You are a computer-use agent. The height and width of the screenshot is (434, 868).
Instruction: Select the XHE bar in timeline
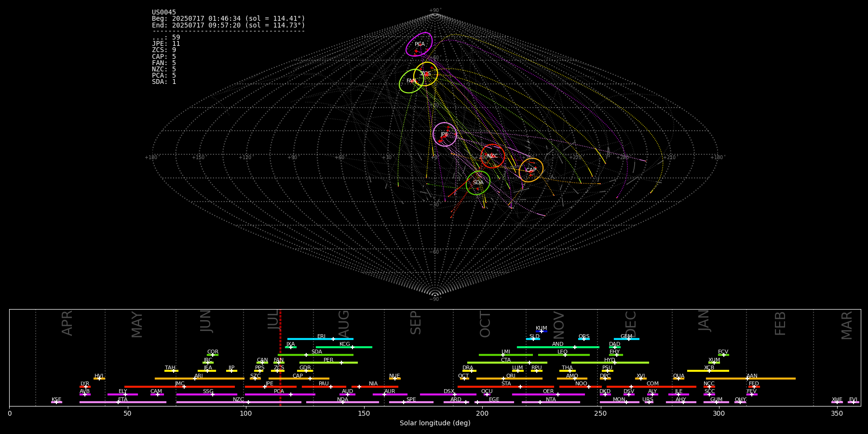[837, 402]
